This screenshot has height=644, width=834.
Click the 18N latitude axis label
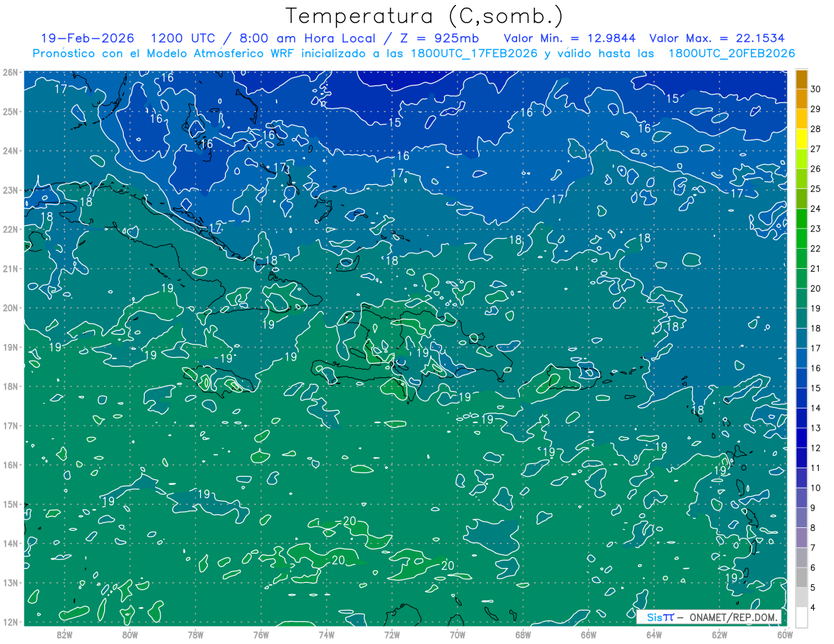coord(10,386)
